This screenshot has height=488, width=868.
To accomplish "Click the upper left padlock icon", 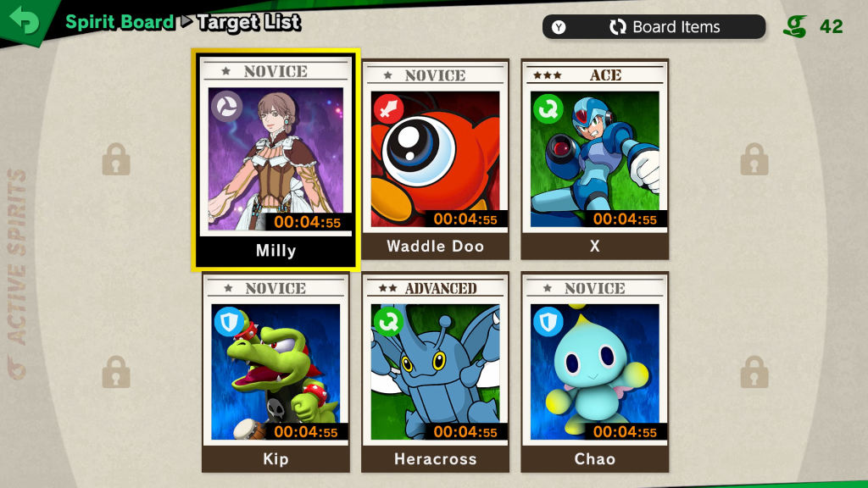I will (116, 159).
